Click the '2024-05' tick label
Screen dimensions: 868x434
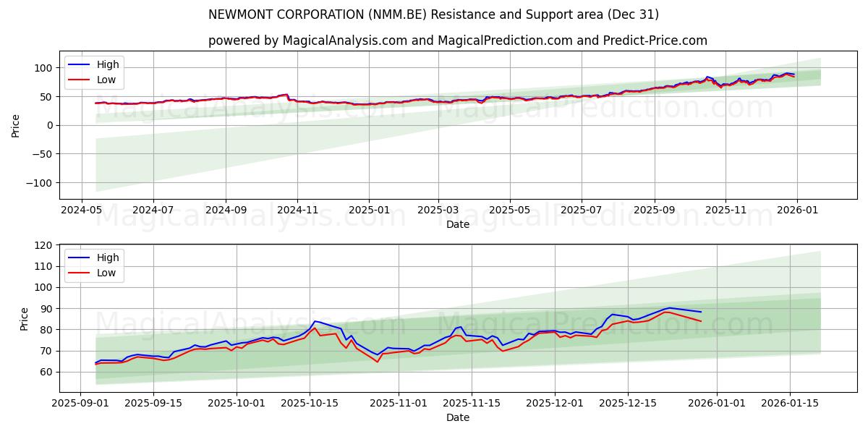[x=80, y=210]
